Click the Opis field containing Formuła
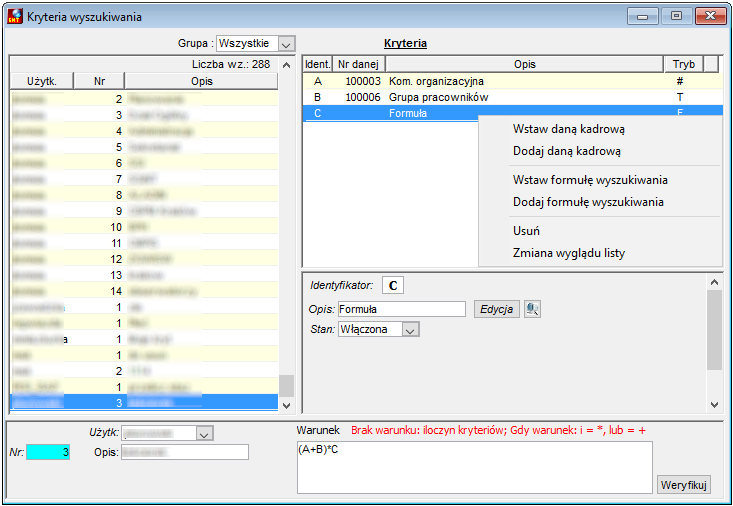 click(402, 309)
